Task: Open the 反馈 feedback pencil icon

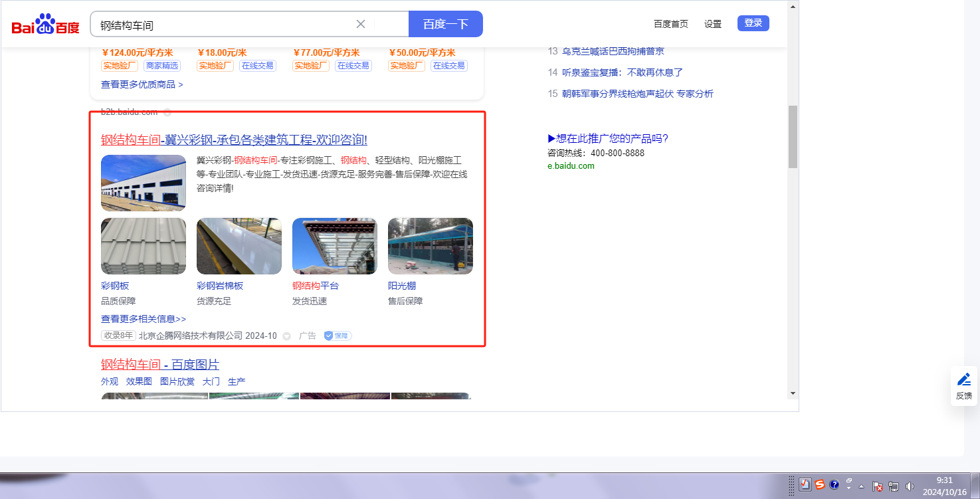Action: (x=963, y=380)
